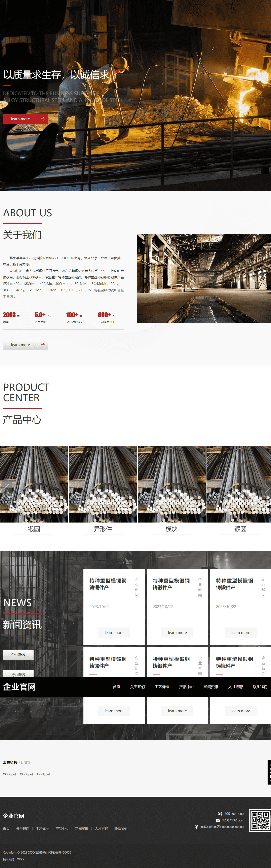Click the 工艺标准 link in the footer
The image size is (271, 868).
pyautogui.click(x=42, y=829)
